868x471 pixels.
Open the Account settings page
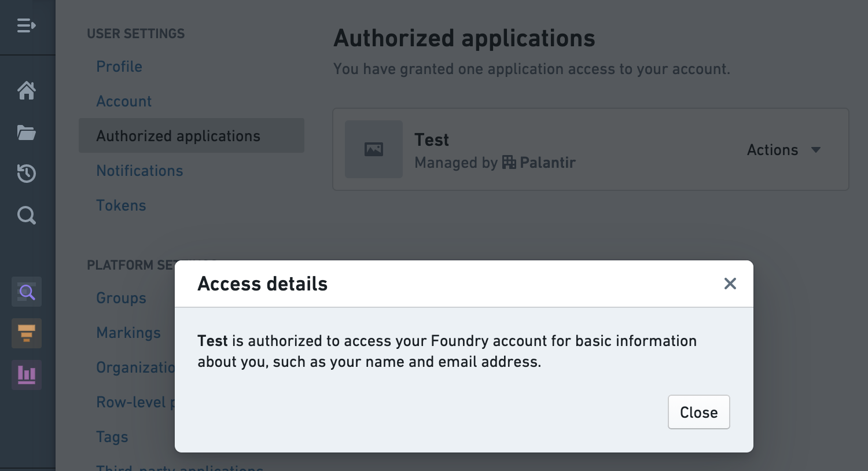pos(124,101)
